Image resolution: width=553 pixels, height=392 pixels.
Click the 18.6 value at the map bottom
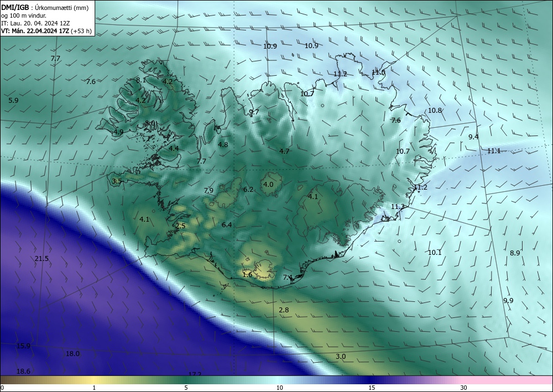[23, 371]
